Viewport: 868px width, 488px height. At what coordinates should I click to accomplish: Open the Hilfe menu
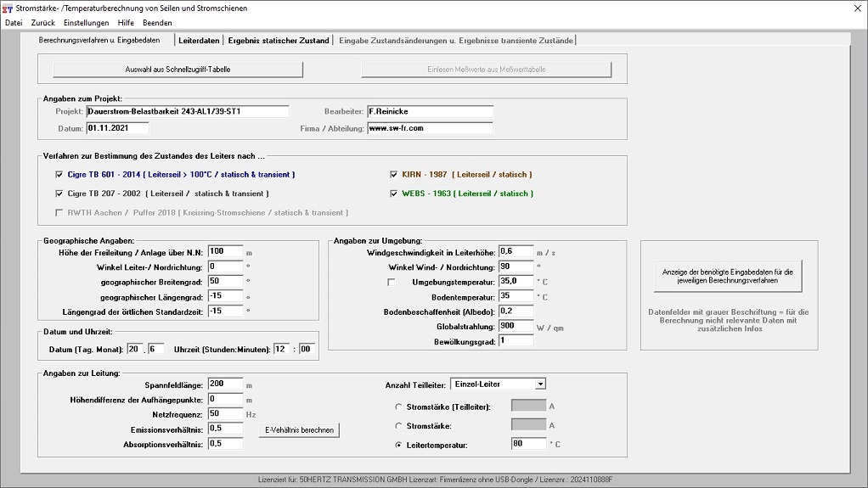[x=126, y=23]
